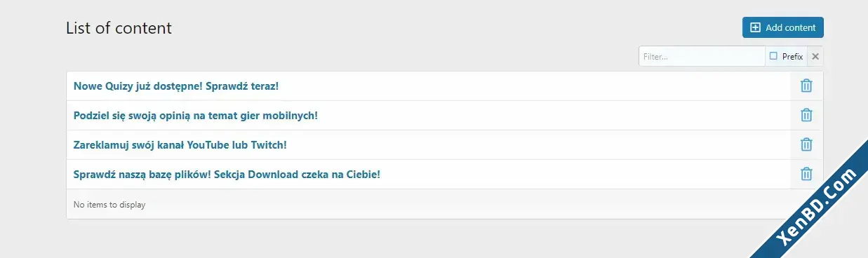Click trash icon for "Zareklamuj swój kanał" row
This screenshot has height=258, width=868.
(x=806, y=144)
